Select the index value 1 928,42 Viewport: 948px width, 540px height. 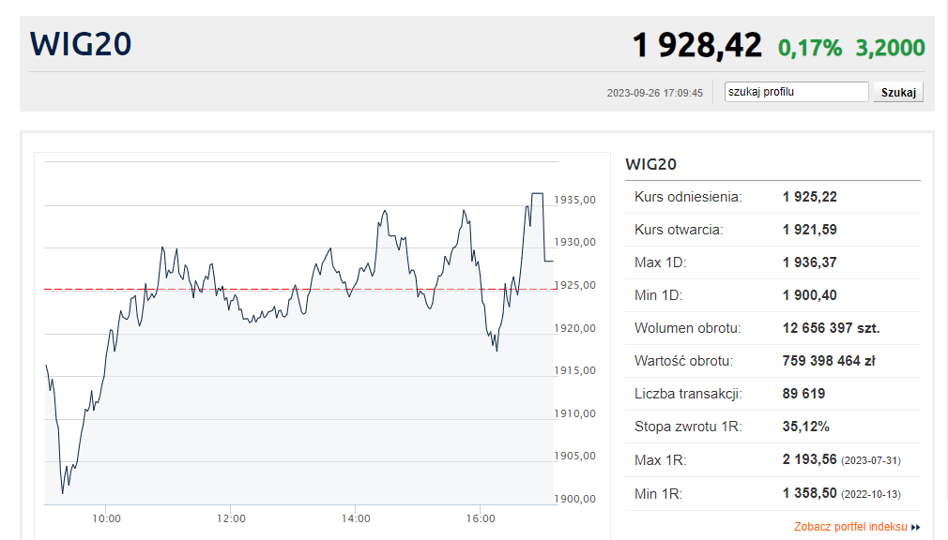coord(696,46)
